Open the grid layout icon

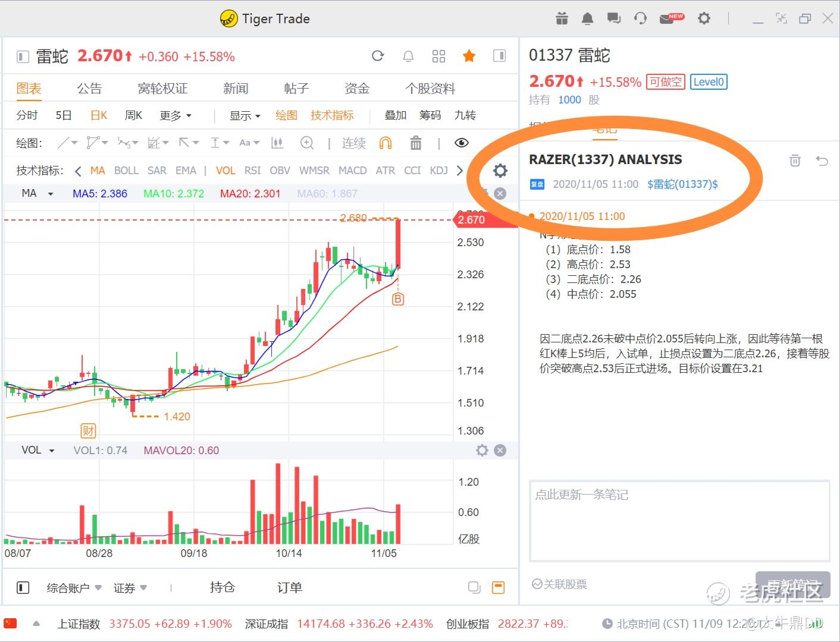(x=438, y=56)
